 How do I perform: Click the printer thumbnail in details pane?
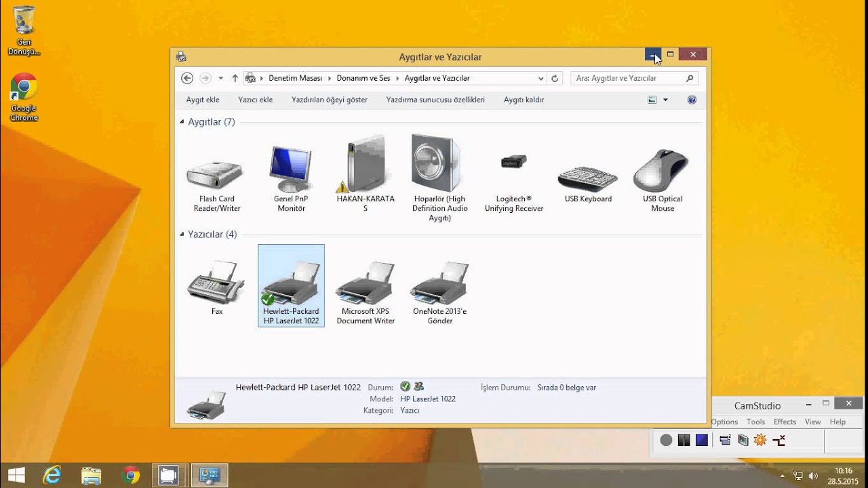[x=205, y=403]
